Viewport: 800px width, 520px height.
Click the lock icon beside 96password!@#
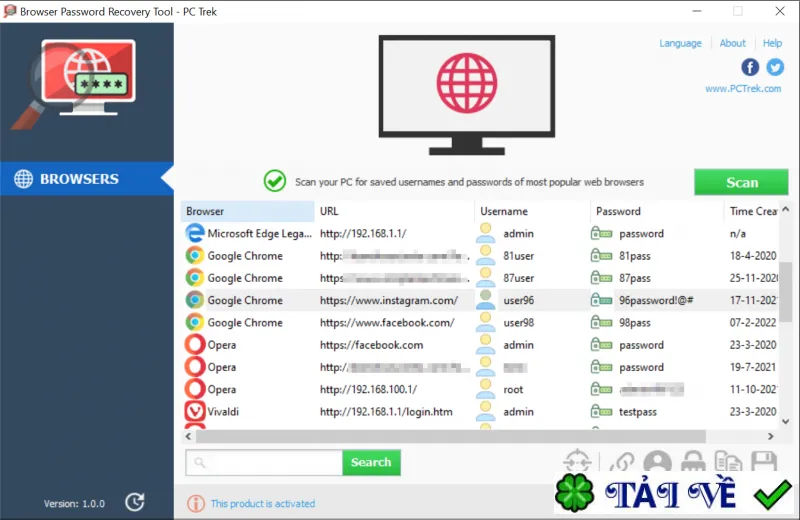(x=601, y=300)
